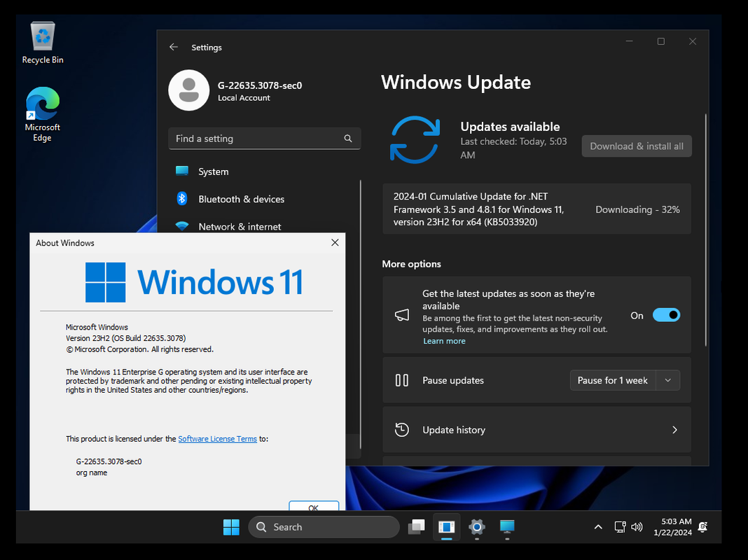Screen dimensions: 748x560
Task: Click the Windows Update page scrollbar
Action: 705,230
